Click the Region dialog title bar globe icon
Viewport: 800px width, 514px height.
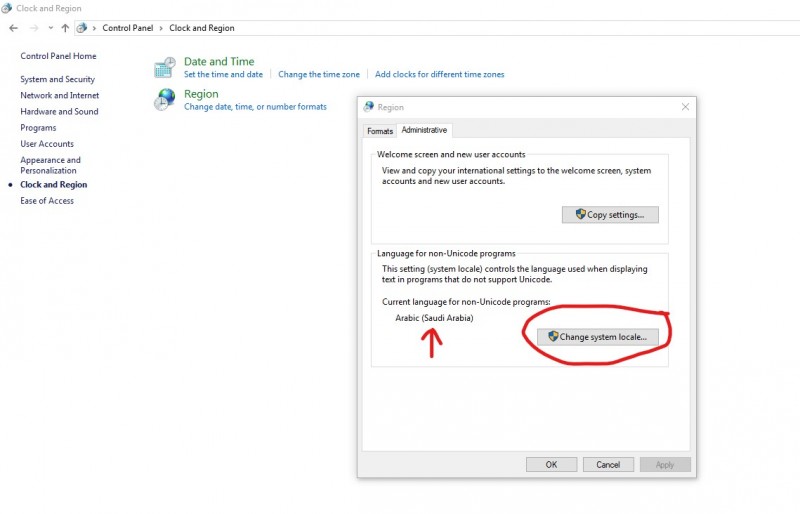pos(369,107)
